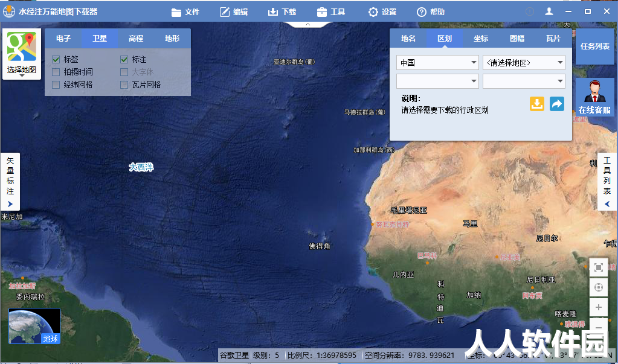Collapse the top toolbar using the chevron

point(308,24)
